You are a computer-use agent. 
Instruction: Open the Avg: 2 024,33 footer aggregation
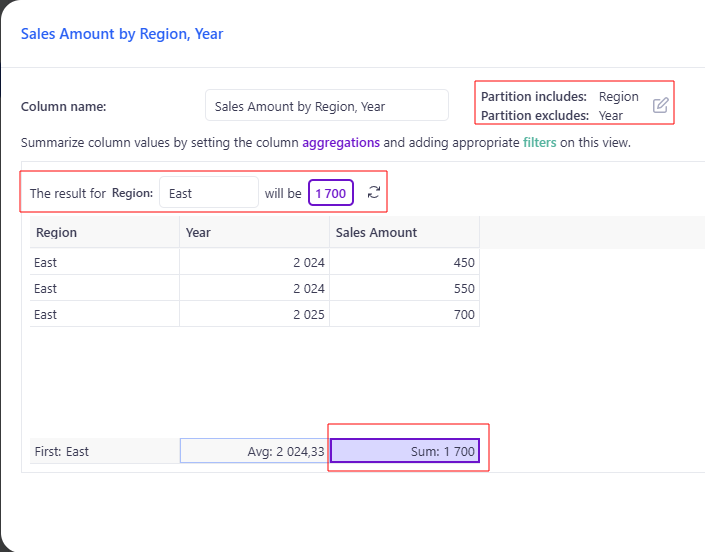254,451
